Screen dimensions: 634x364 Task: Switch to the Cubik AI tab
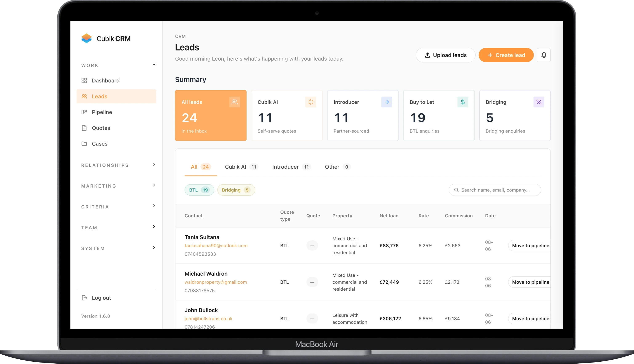coord(242,167)
